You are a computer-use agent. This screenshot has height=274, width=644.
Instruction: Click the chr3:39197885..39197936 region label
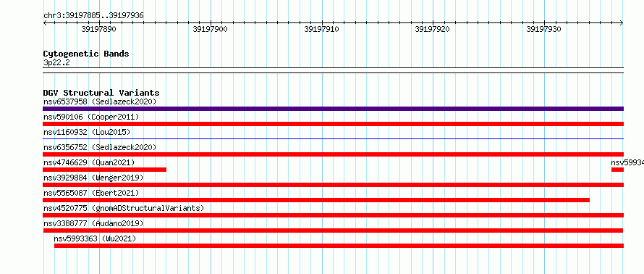[93, 16]
